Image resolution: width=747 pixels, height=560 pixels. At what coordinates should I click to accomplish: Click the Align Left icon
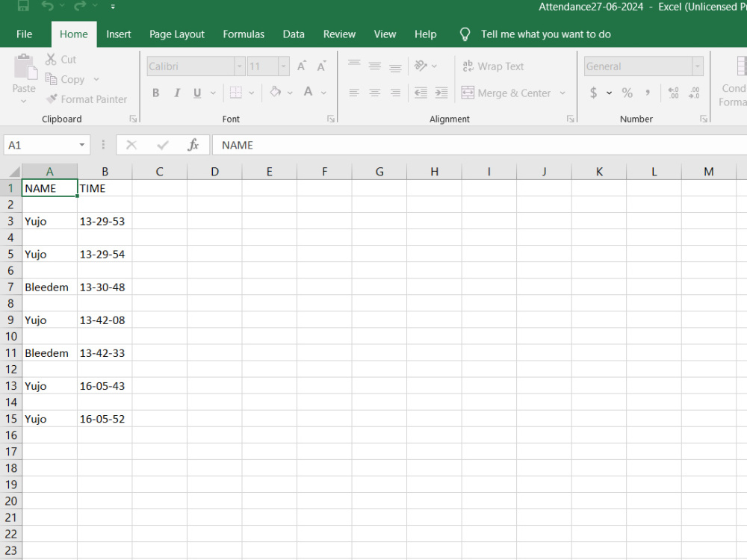pos(354,93)
